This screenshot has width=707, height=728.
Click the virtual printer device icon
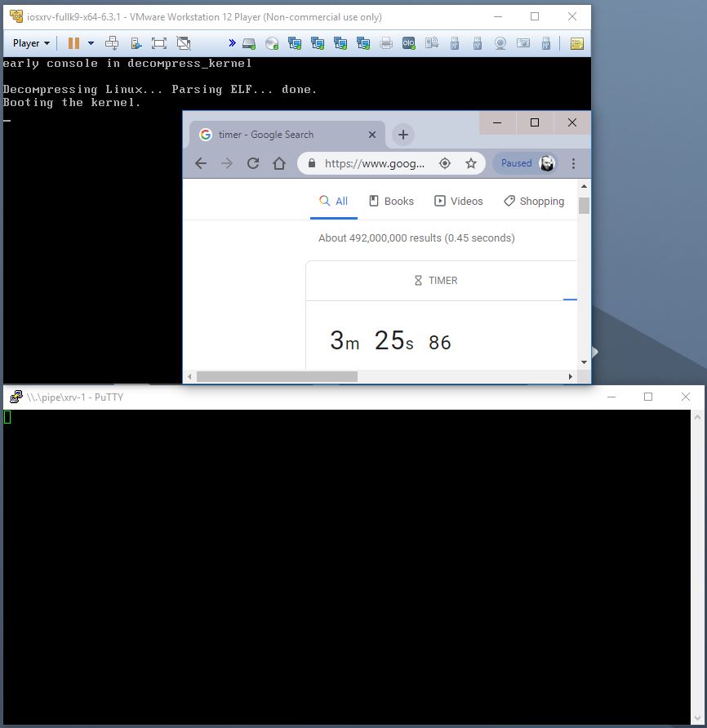385,42
